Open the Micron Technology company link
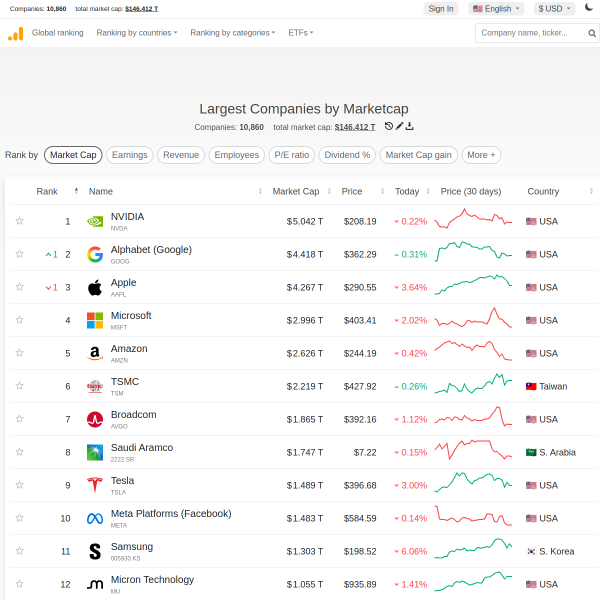 pos(152,579)
